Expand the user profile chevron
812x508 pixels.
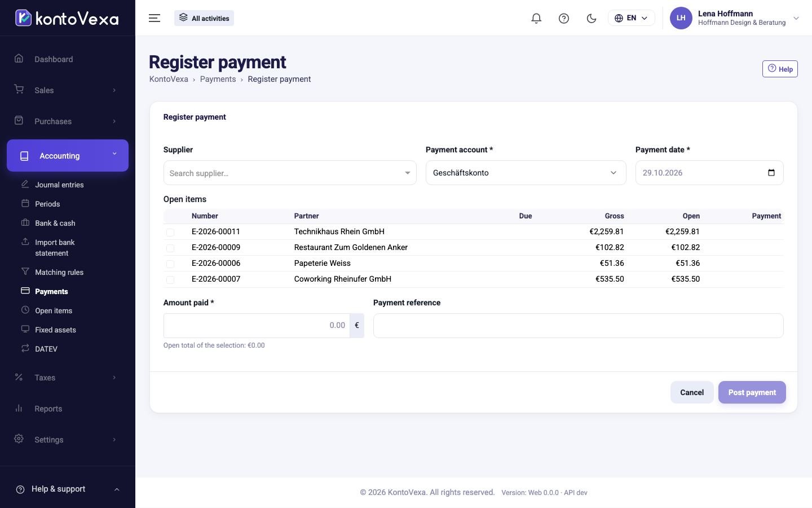(796, 18)
